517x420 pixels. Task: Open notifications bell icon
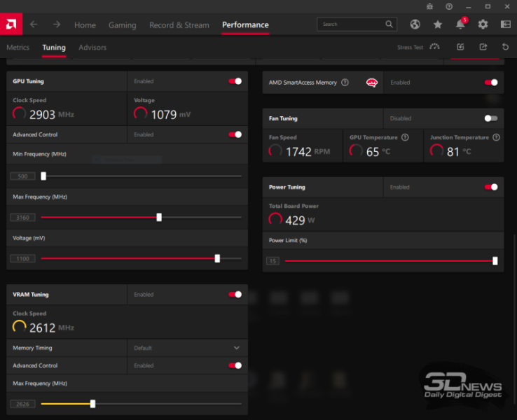[x=460, y=24]
